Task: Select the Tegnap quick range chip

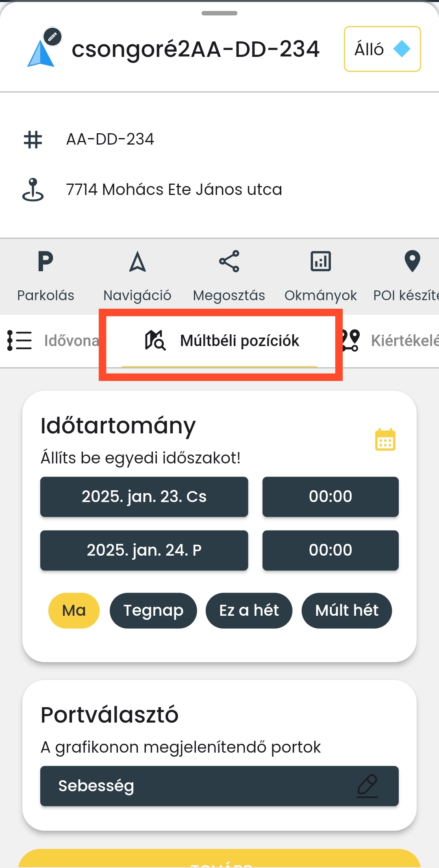Action: (x=153, y=610)
